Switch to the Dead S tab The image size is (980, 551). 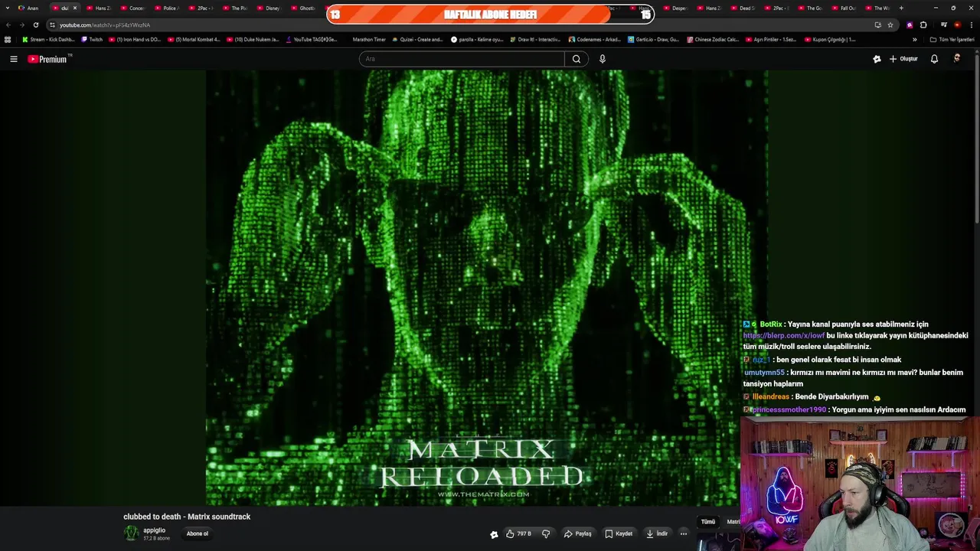[x=743, y=8]
